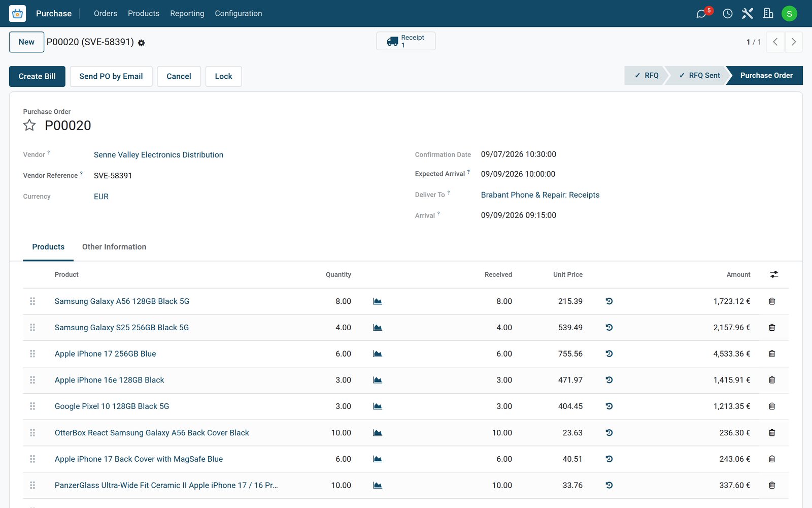
Task: Open vendor Senne Valley Electronics Distribution
Action: pyautogui.click(x=158, y=155)
